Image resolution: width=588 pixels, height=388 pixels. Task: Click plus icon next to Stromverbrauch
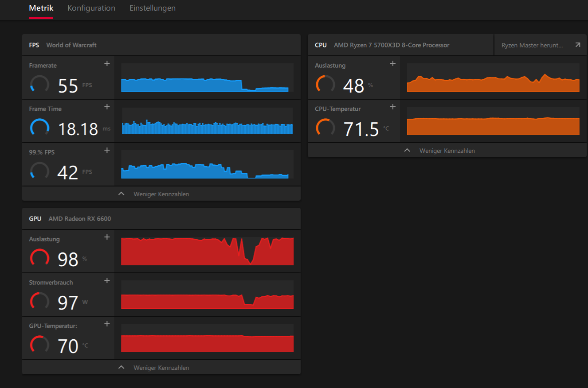(107, 280)
